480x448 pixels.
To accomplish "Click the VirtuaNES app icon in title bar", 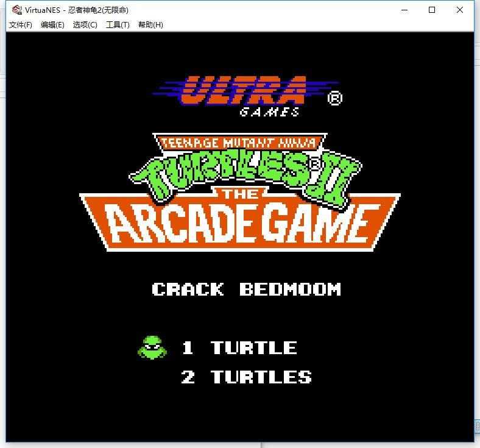I will pyautogui.click(x=17, y=10).
